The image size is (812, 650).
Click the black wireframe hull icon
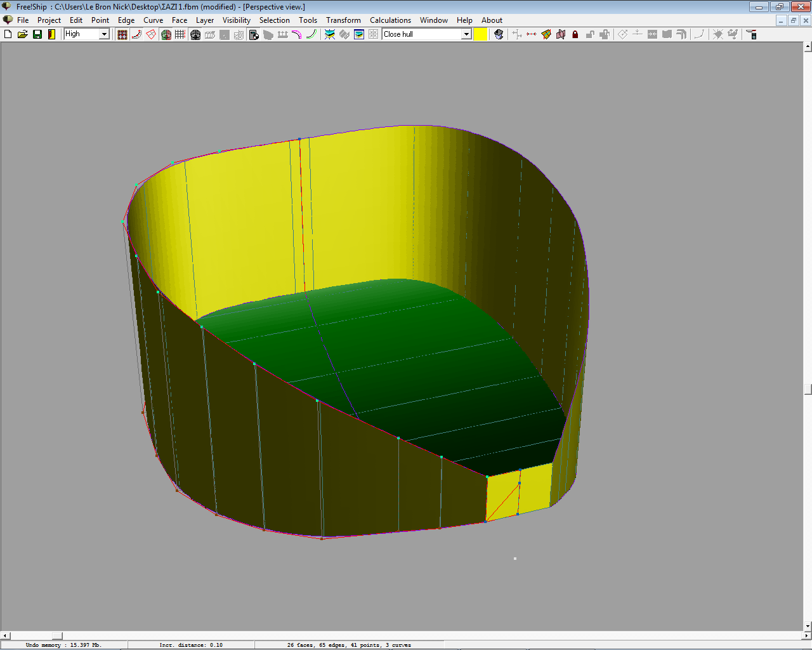point(195,34)
